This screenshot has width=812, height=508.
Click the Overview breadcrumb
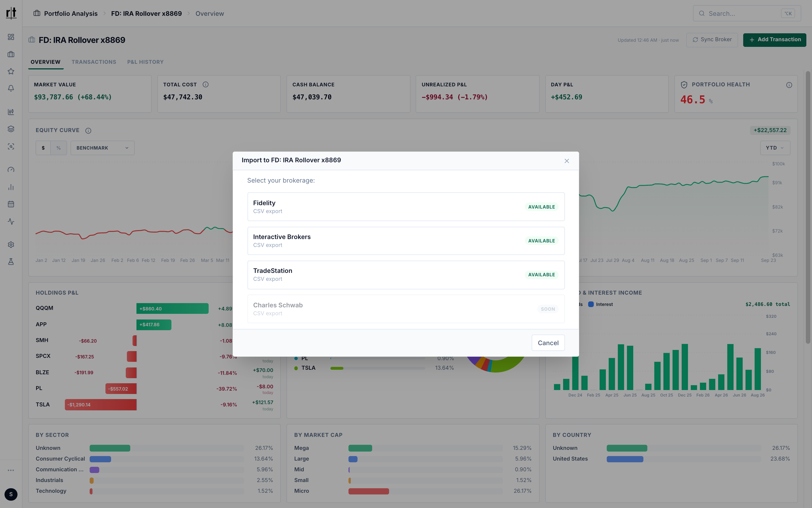[x=210, y=14]
